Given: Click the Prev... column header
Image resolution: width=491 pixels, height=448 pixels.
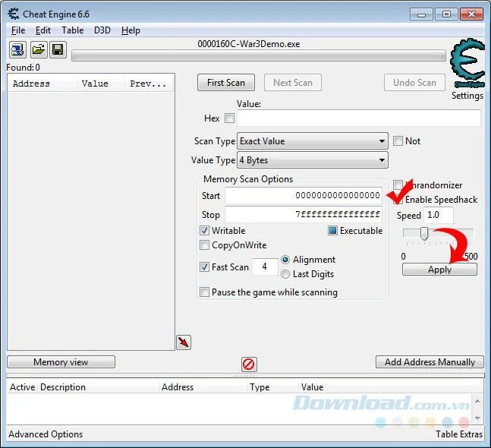Looking at the screenshot, I should (x=149, y=84).
